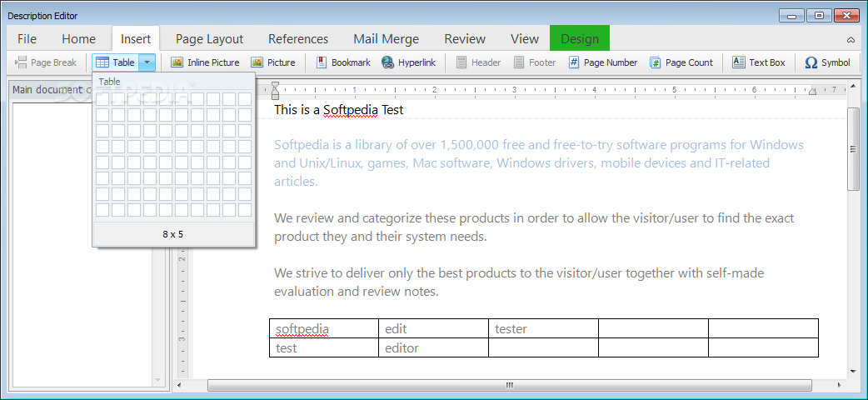868x400 pixels.
Task: Click the first-line indent ruler marker
Action: tap(275, 86)
